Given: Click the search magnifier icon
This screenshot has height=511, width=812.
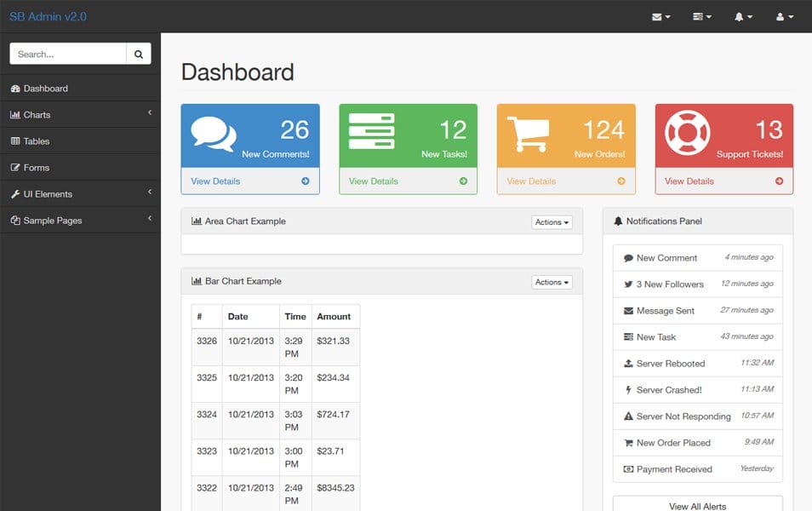Looking at the screenshot, I should [x=138, y=53].
